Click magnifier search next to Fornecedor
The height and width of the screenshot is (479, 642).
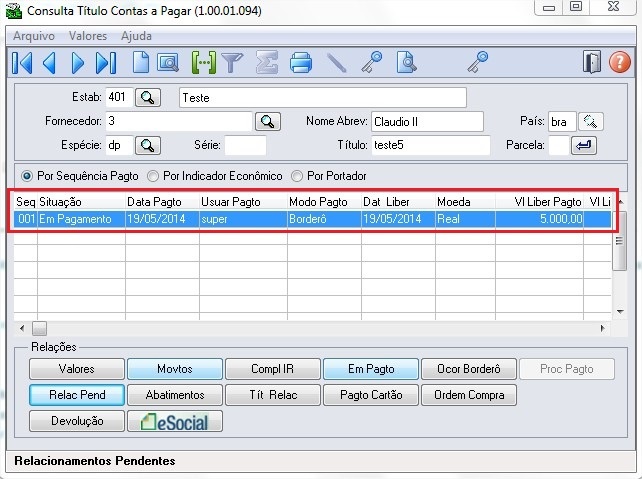[x=267, y=121]
